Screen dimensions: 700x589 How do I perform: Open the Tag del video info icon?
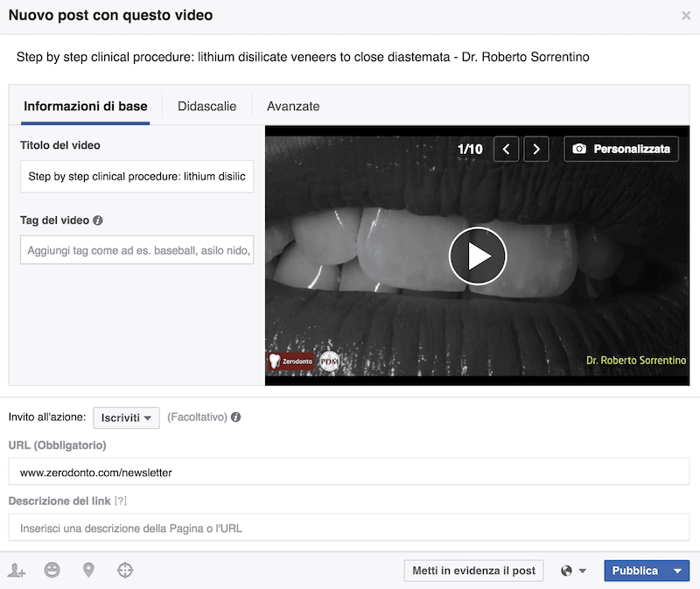coord(98,221)
